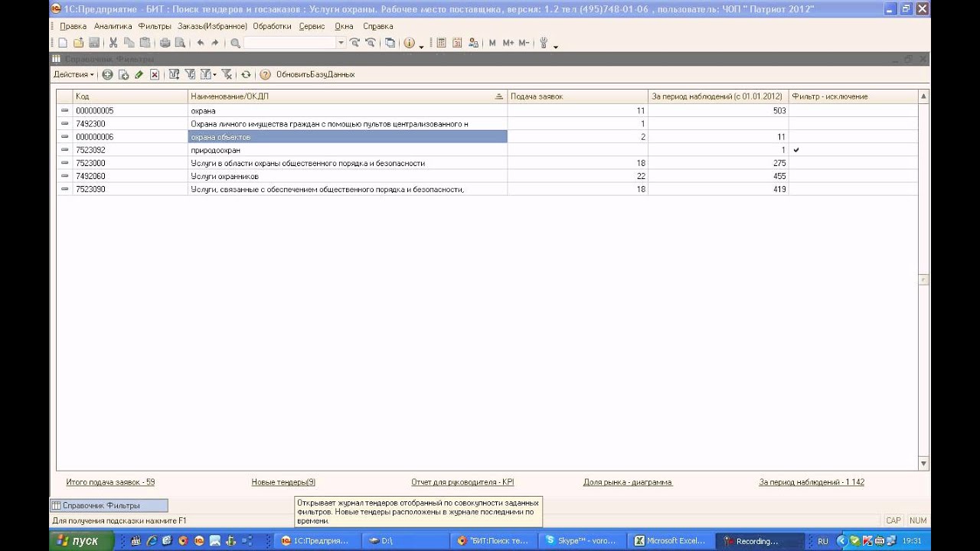This screenshot has height=551, width=980.
Task: Open the Calculator icon
Action: pyautogui.click(x=441, y=43)
